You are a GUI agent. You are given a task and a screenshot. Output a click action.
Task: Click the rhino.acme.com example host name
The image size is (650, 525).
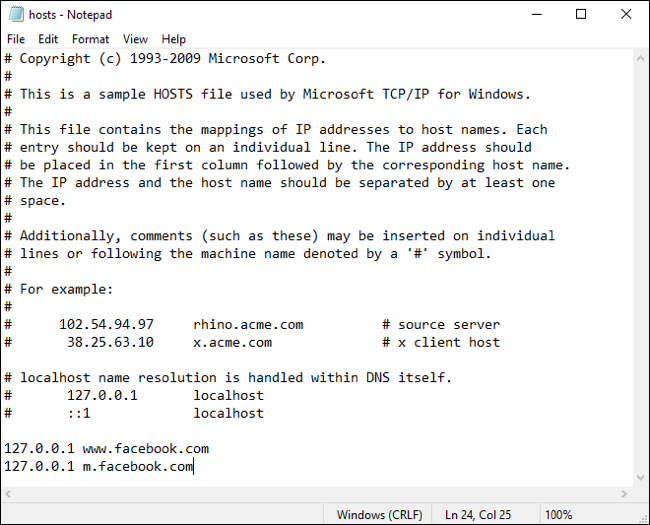pos(248,324)
